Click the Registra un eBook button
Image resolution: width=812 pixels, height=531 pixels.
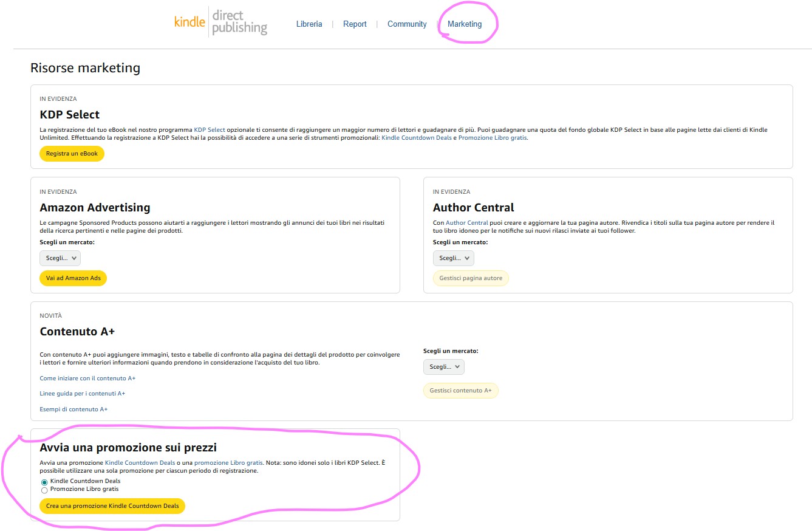tap(72, 154)
